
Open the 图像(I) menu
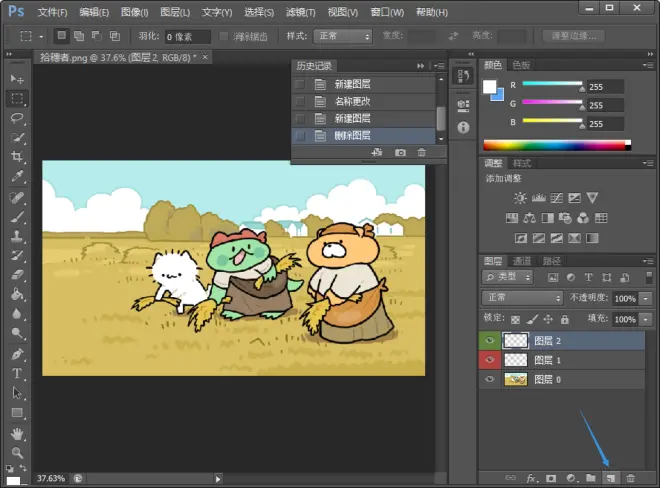(x=134, y=12)
